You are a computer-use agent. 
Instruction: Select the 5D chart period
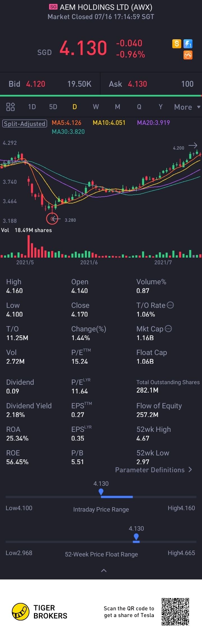point(53,107)
